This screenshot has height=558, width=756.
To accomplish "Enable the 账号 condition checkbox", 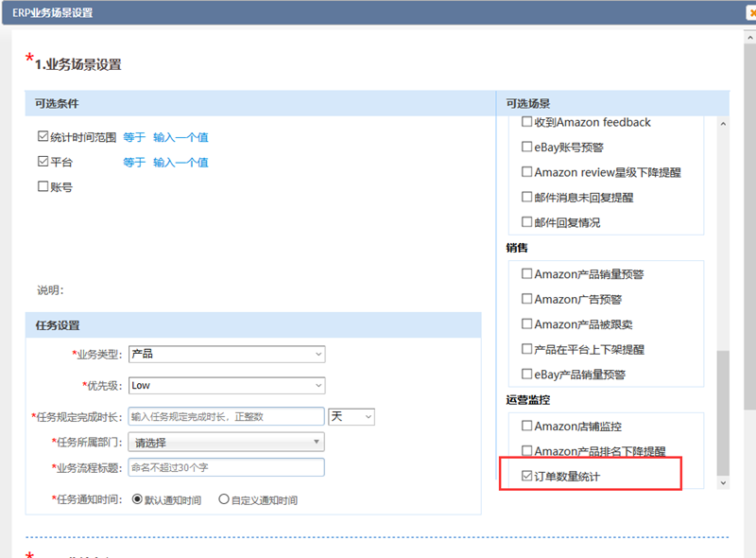I will tap(43, 186).
